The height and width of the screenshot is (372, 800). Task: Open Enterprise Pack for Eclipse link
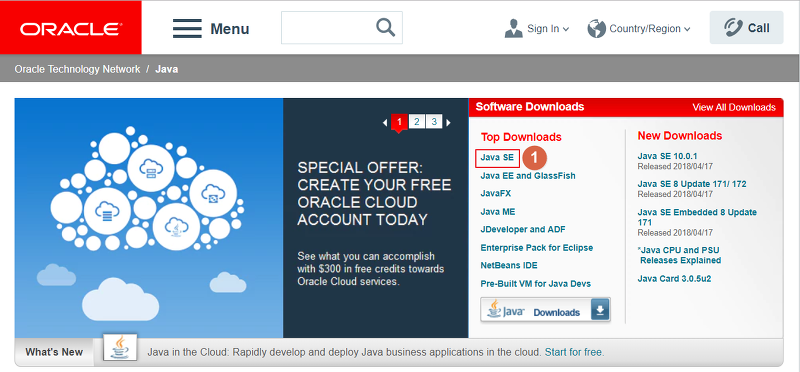click(x=536, y=247)
